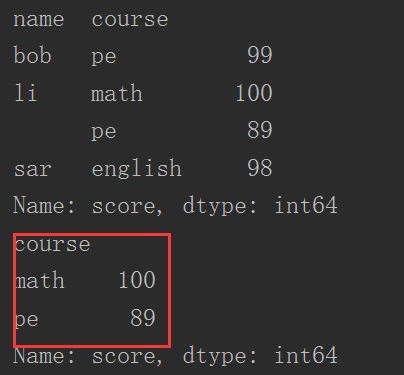Click 'math' in the li row
Image resolution: width=404 pixels, height=375 pixels.
[x=117, y=93]
